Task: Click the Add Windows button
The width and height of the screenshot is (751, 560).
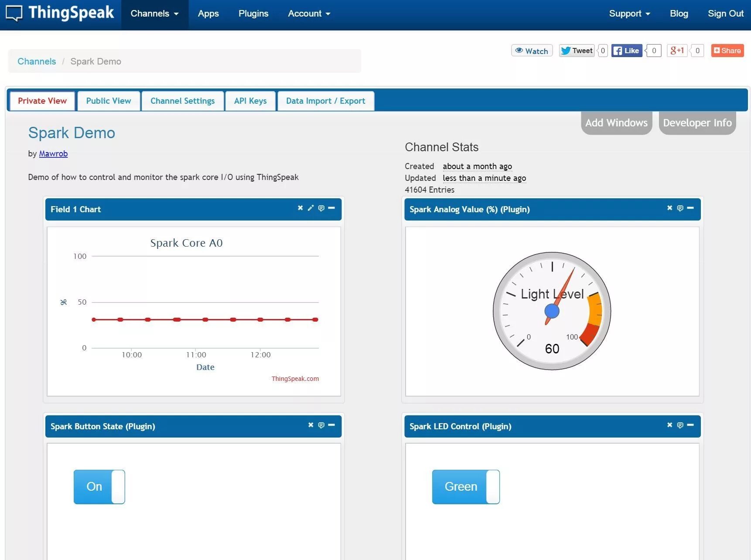Action: pyautogui.click(x=616, y=122)
